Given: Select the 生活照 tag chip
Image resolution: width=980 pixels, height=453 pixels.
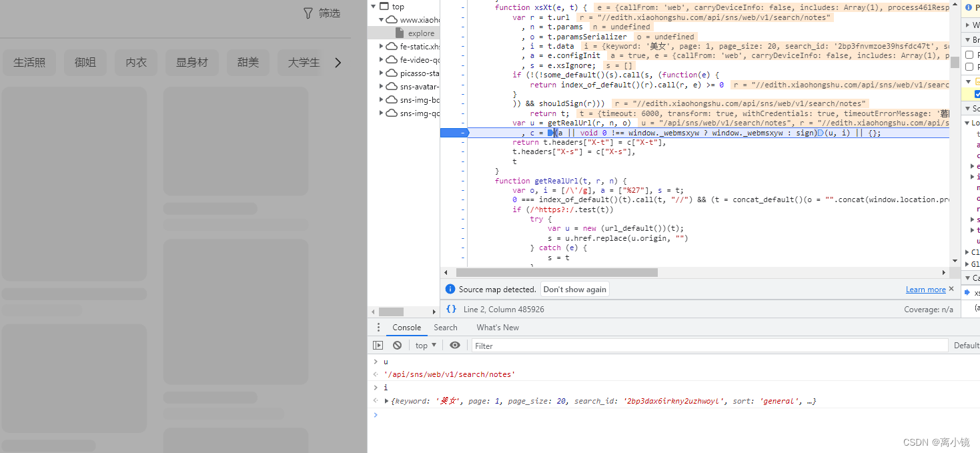Looking at the screenshot, I should tap(29, 62).
